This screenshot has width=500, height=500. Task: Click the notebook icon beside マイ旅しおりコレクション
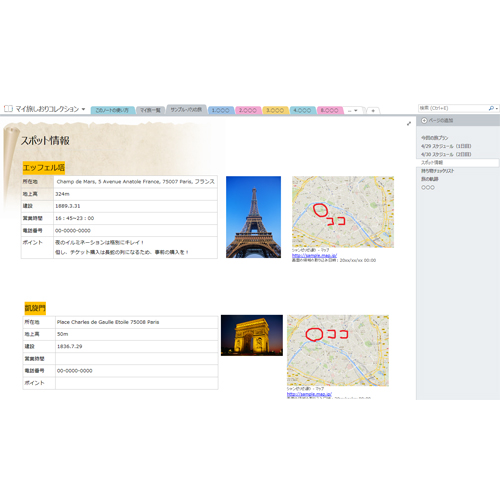(x=8, y=109)
